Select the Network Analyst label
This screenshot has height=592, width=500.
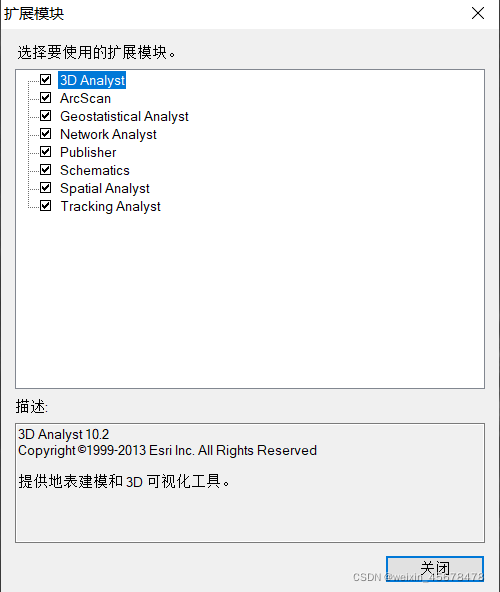point(108,134)
